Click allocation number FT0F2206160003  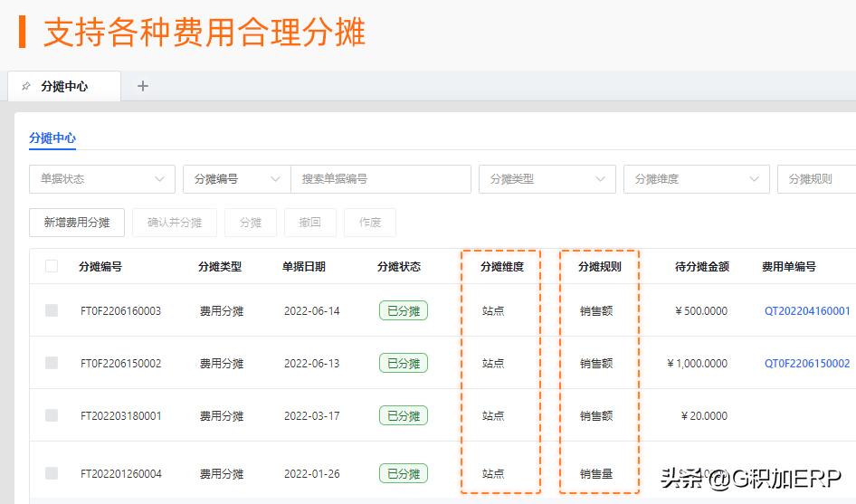click(120, 310)
